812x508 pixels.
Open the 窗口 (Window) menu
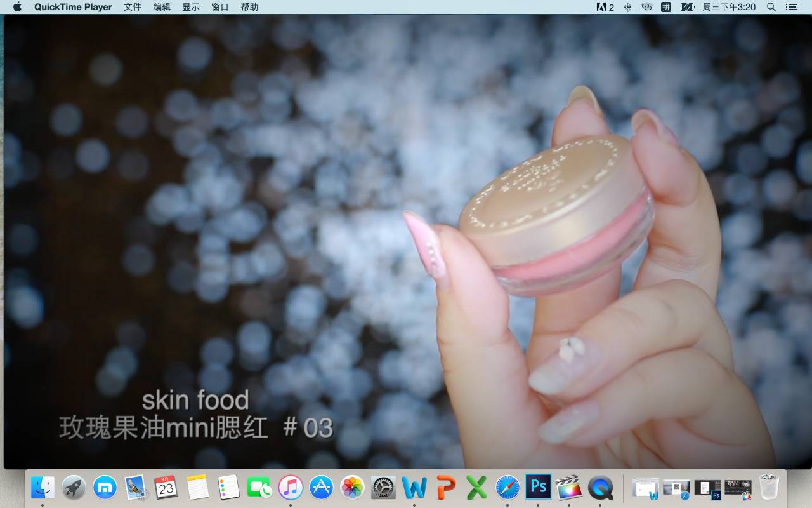(x=220, y=7)
